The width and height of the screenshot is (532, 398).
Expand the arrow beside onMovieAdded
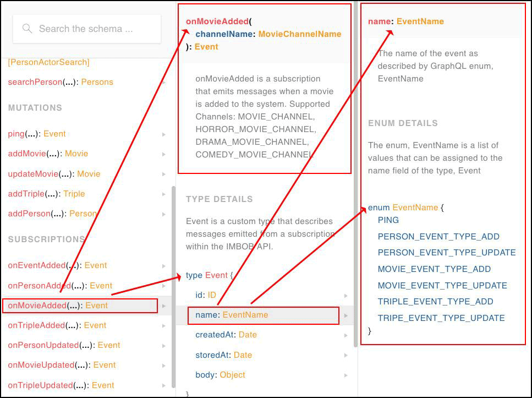[164, 306]
